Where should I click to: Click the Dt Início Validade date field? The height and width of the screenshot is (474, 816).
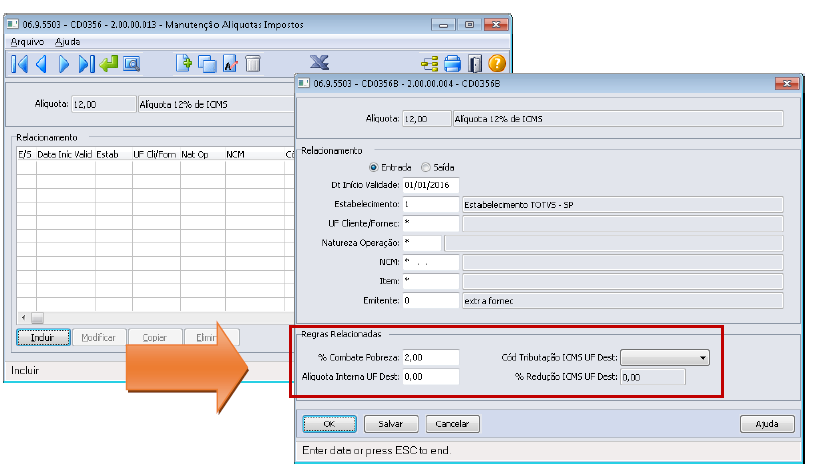431,185
